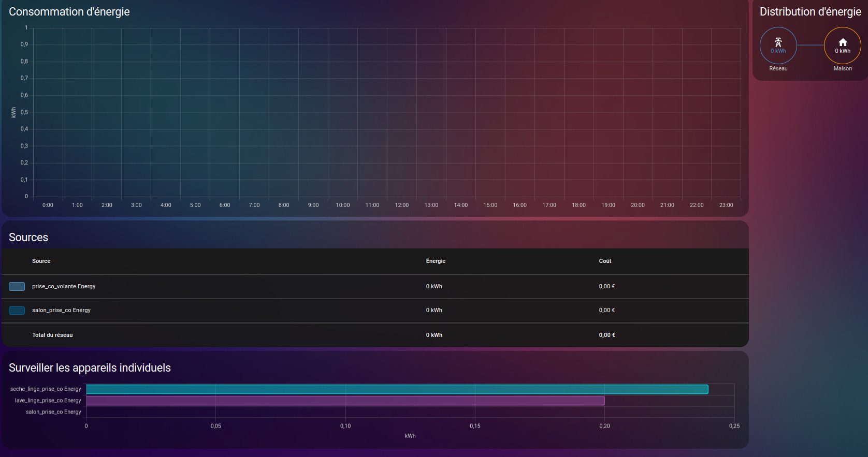Click the salon_prise_co color swatch in Sources
Screen dimensions: 868x457
tap(17, 311)
